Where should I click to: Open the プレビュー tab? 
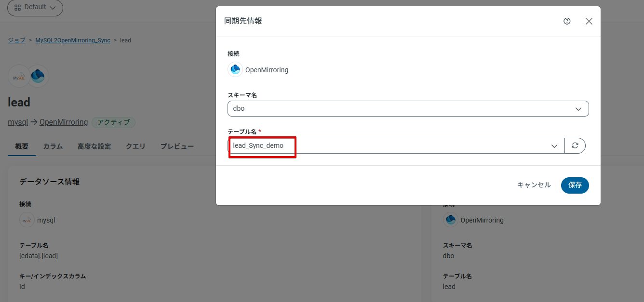(x=177, y=146)
